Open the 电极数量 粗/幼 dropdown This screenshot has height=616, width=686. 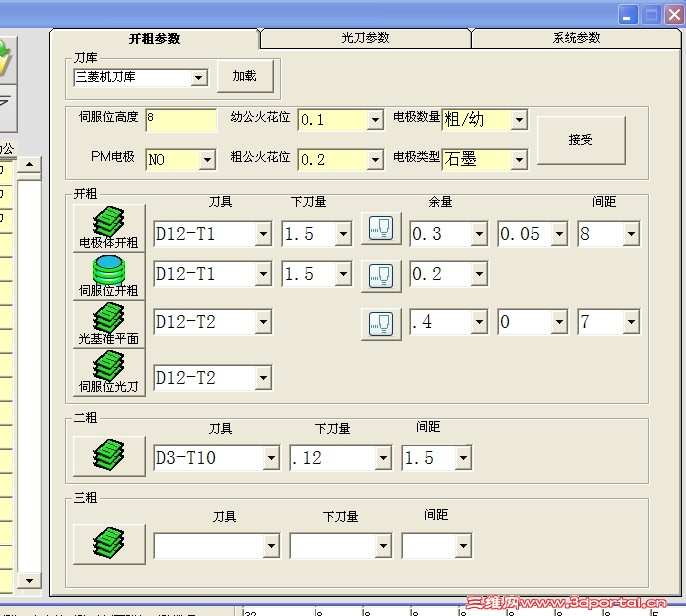coord(519,119)
